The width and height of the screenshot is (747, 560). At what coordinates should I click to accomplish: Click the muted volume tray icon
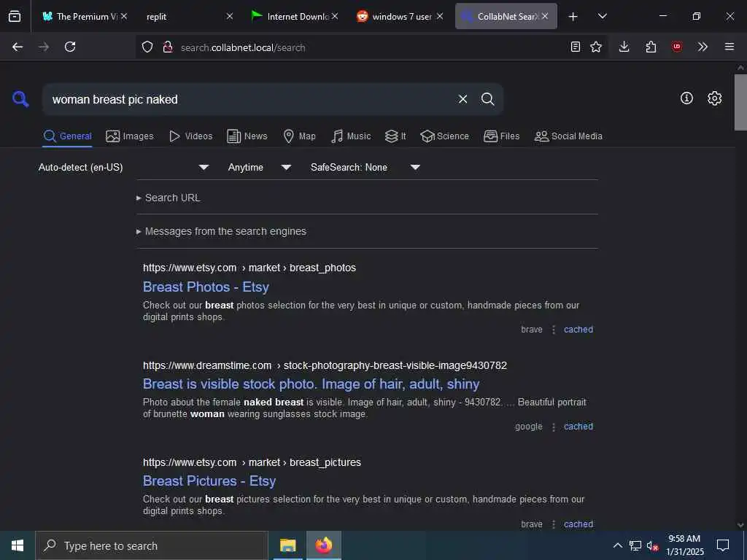tap(652, 545)
